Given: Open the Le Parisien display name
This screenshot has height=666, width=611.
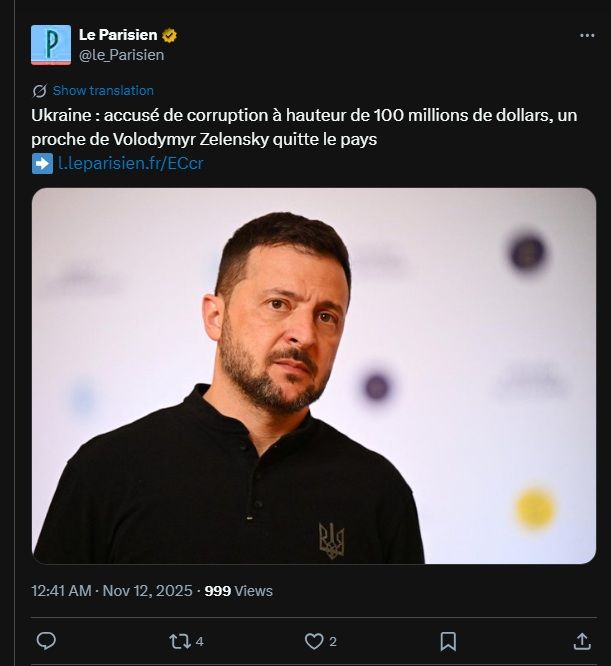Looking at the screenshot, I should pos(118,35).
